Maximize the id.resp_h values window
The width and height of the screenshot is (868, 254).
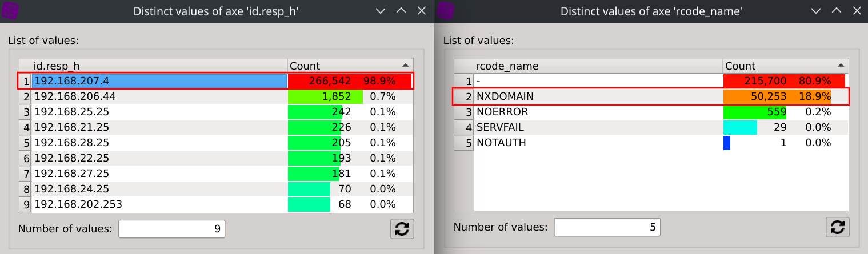click(x=401, y=11)
